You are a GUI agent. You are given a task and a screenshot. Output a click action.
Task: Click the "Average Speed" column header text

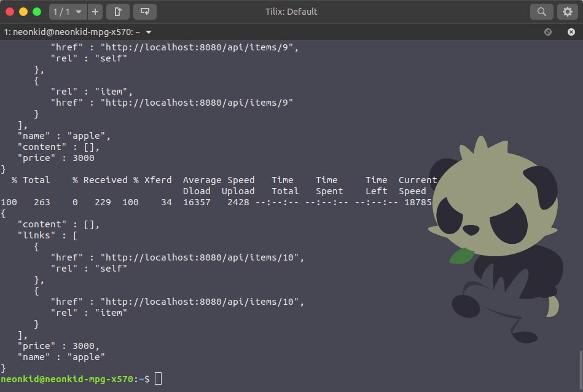coord(219,180)
